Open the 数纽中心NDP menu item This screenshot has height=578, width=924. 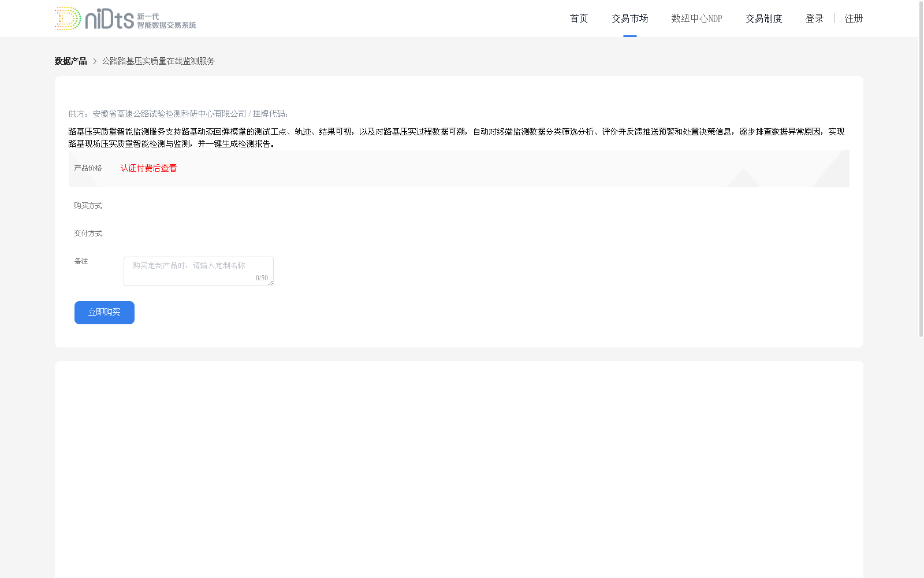click(x=696, y=18)
